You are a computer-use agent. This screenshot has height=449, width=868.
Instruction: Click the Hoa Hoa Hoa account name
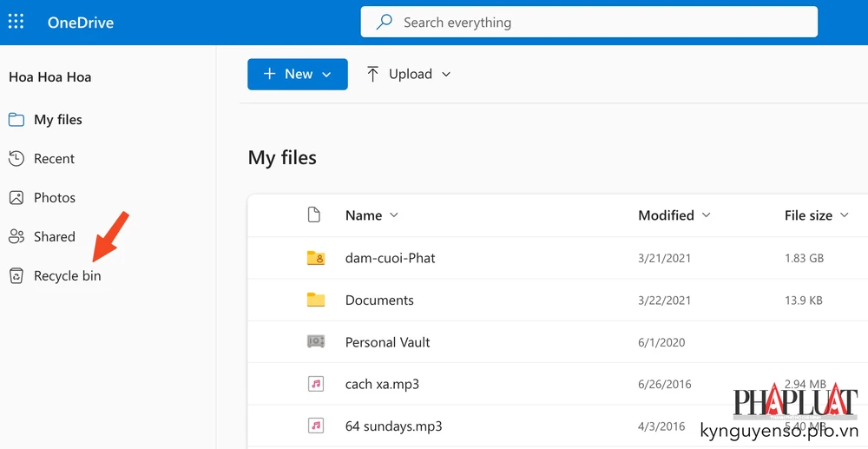click(x=49, y=77)
